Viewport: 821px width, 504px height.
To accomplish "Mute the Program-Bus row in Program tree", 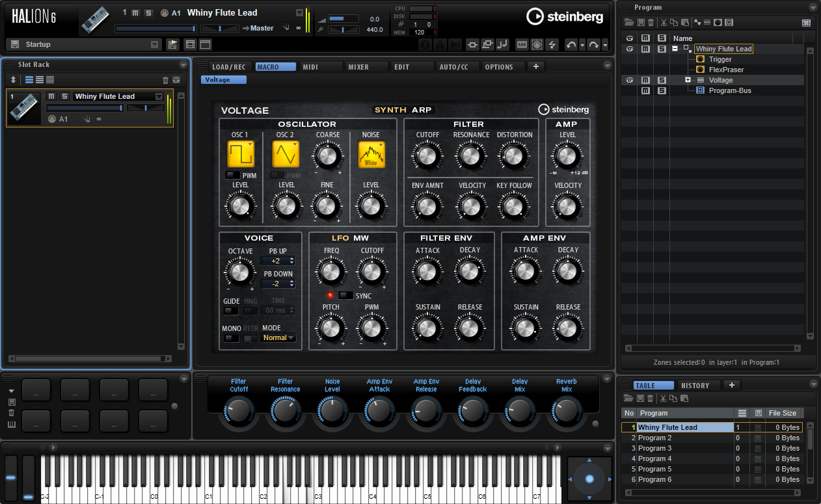I will [645, 90].
